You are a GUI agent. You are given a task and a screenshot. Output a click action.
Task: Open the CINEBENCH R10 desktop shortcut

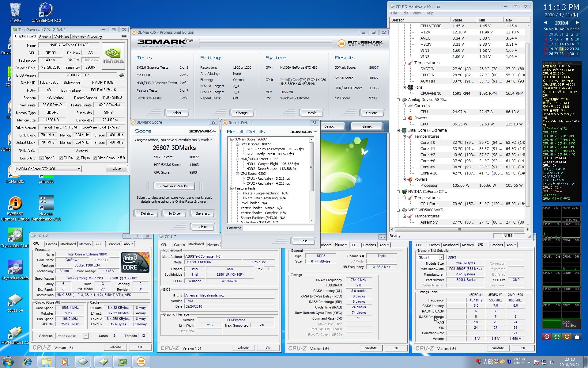46,12
